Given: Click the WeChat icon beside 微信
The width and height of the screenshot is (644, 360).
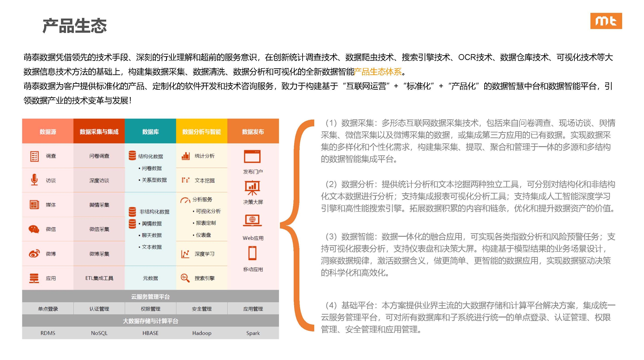Looking at the screenshot, I should (34, 229).
